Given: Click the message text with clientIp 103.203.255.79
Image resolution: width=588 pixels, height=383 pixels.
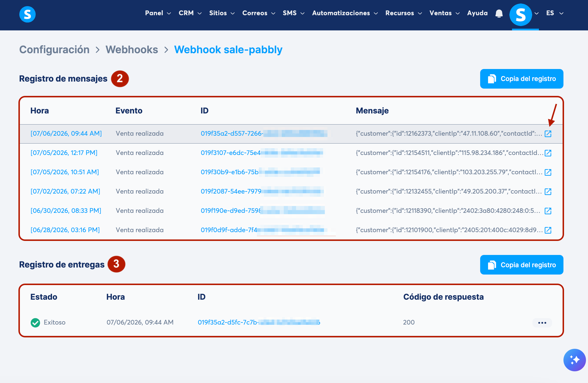Looking at the screenshot, I should point(449,172).
